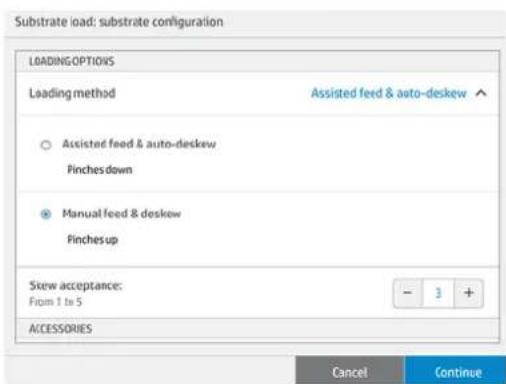This screenshot has height=384, width=506.
Task: Open the blue Assisted feed & auto-deskew dropdown value
Action: [389, 93]
